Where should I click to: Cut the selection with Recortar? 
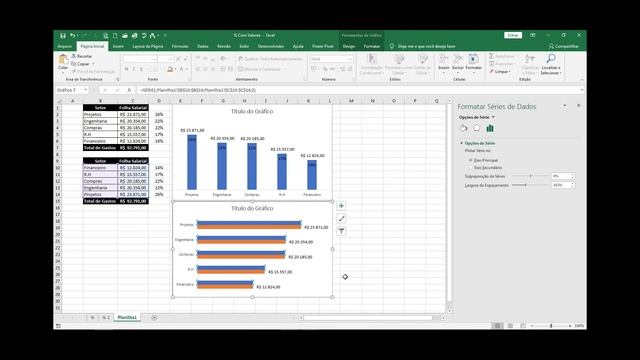pyautogui.click(x=82, y=56)
